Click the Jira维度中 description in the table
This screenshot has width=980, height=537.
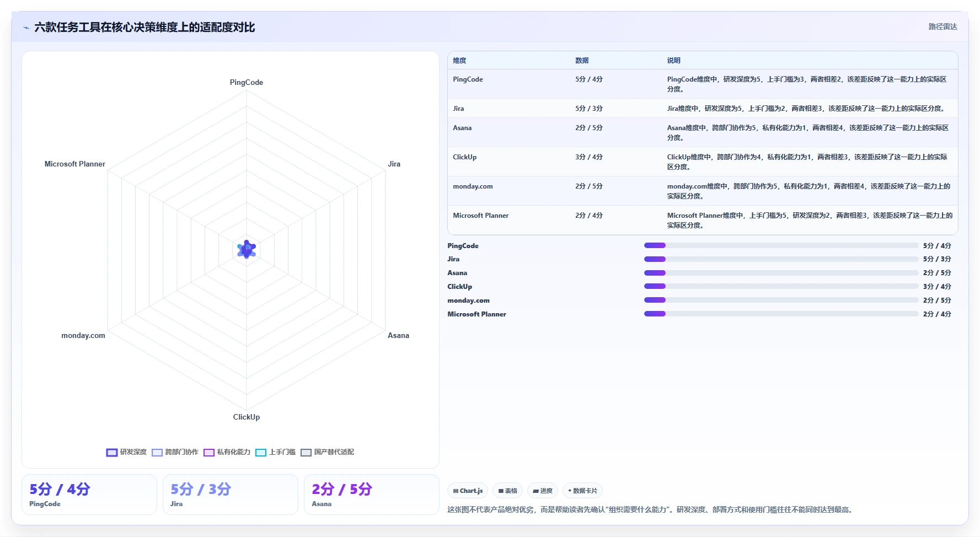807,109
